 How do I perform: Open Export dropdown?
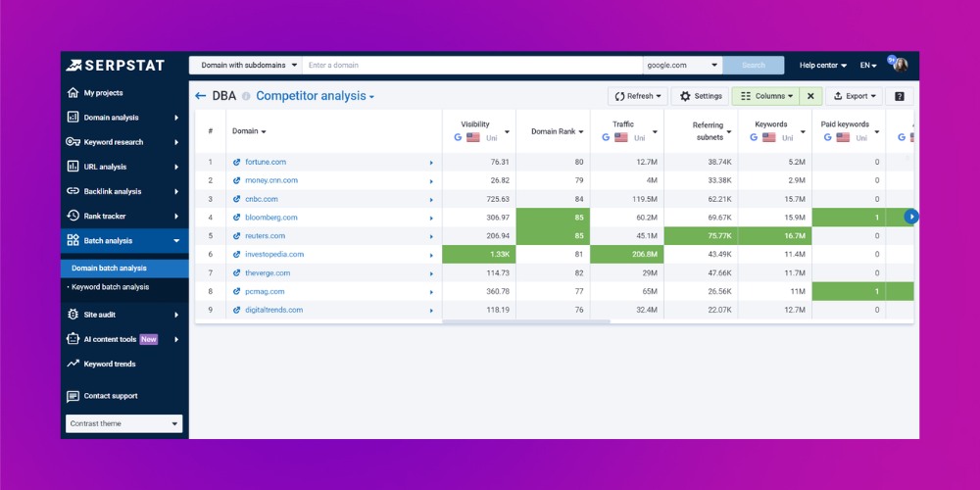click(x=854, y=96)
